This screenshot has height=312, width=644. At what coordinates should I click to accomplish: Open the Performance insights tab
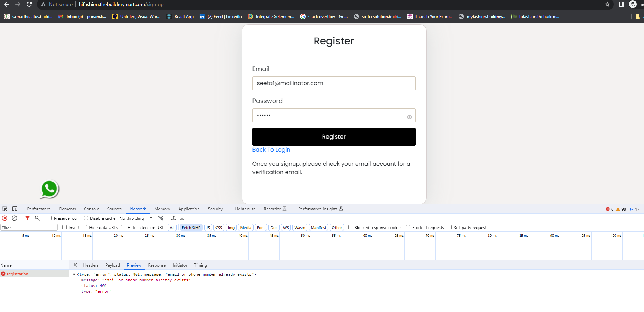point(321,209)
